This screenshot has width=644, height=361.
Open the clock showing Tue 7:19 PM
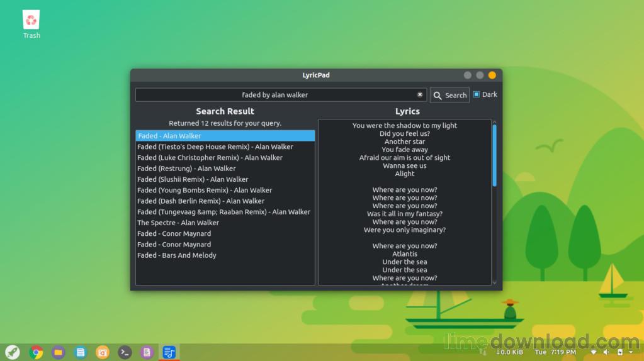coord(555,352)
